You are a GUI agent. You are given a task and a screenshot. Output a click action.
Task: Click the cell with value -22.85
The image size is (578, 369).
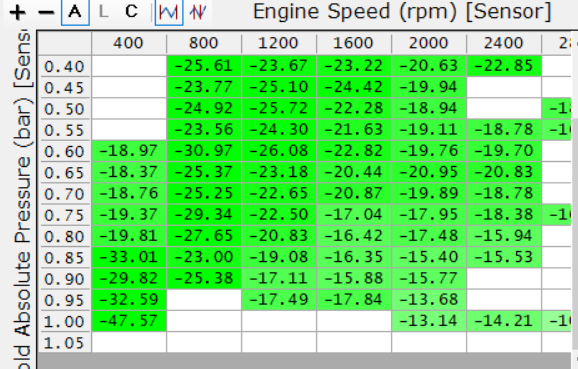(504, 66)
